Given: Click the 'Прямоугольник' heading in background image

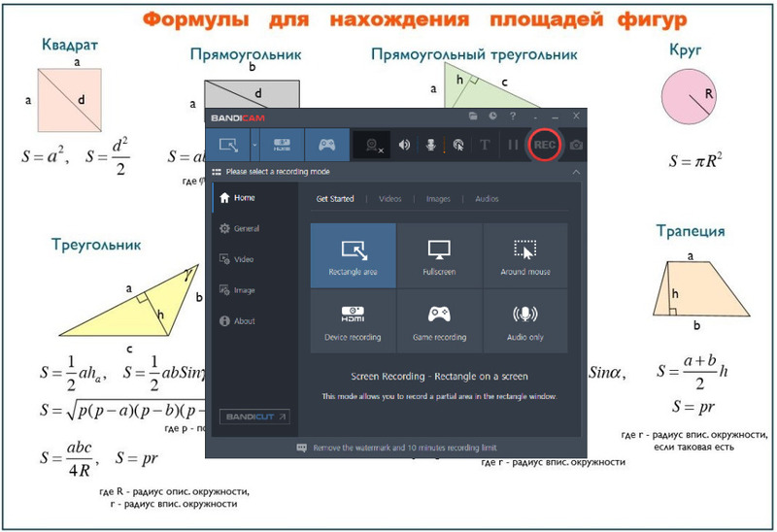Looking at the screenshot, I should (246, 54).
